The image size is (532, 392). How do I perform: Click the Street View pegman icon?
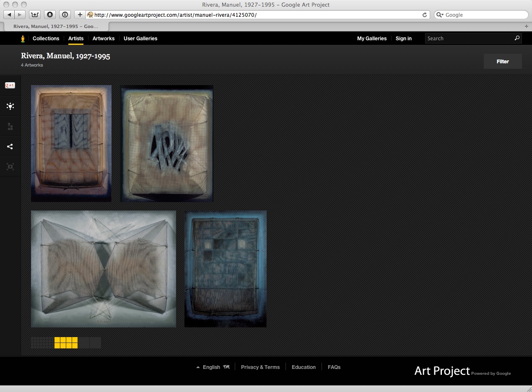23,39
